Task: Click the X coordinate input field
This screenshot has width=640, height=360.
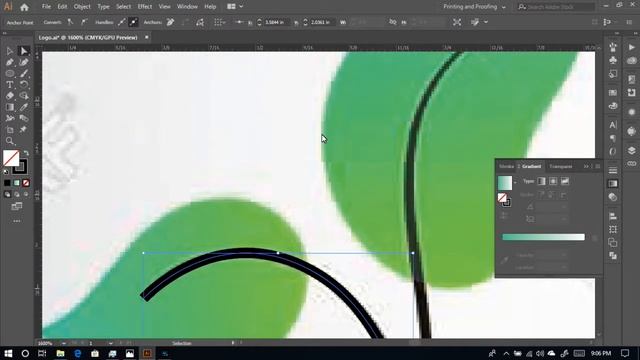Action: coord(276,22)
